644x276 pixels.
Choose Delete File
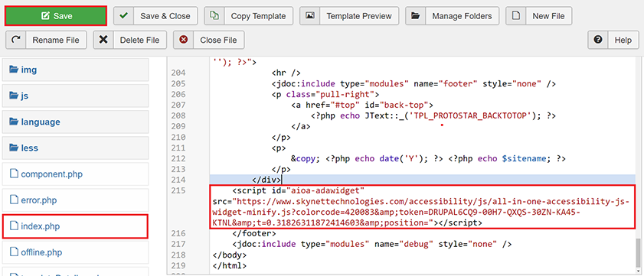tap(129, 40)
